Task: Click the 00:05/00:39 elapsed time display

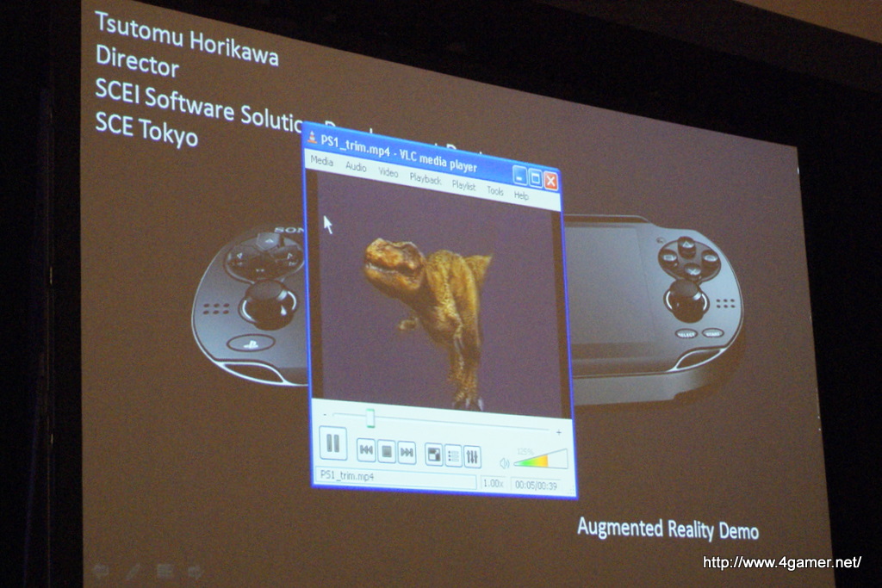Action: coord(536,486)
